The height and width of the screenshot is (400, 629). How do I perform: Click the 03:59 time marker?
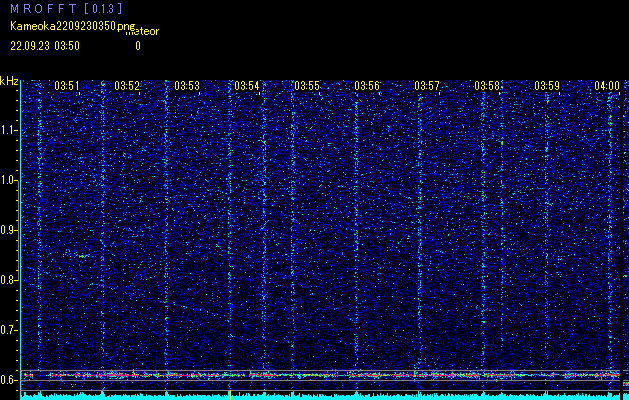pyautogui.click(x=547, y=86)
